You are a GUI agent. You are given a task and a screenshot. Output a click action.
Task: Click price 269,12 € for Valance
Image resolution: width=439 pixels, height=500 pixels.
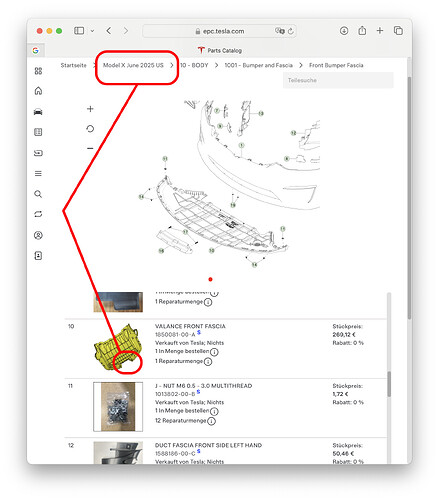point(344,335)
